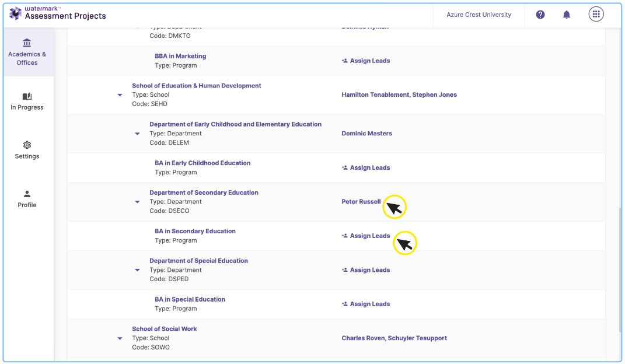Click the vertical scrollbar on the right
The width and height of the screenshot is (625, 364).
(620, 269)
